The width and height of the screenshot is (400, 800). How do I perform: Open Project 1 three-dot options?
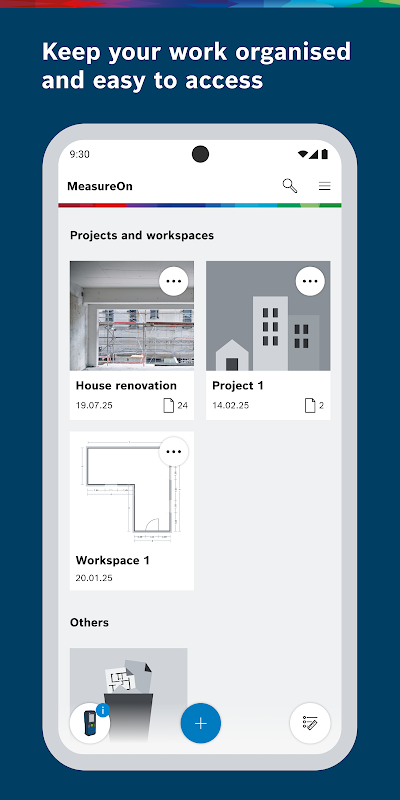310,281
